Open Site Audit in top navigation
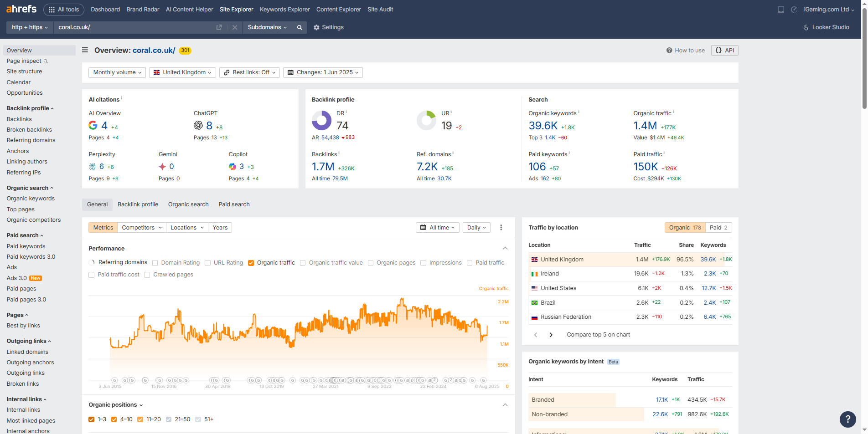This screenshot has width=868, height=434. coord(380,10)
